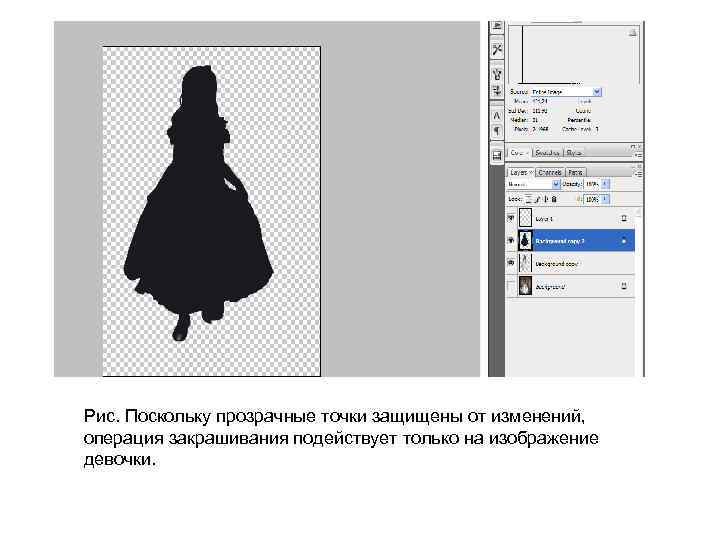The width and height of the screenshot is (720, 540).
Task: Select the Background layer name
Action: click(550, 287)
